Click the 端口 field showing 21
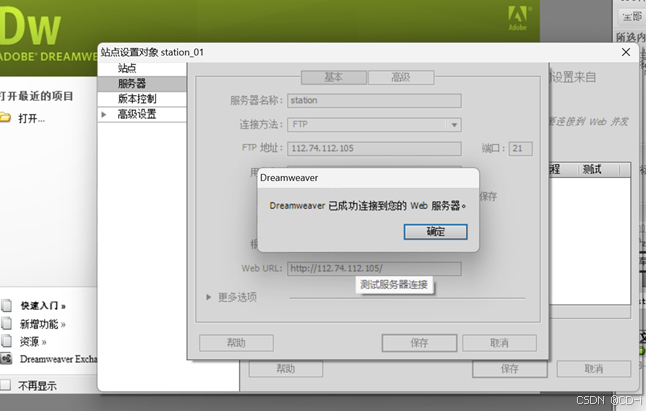The height and width of the screenshot is (412, 647). [520, 148]
